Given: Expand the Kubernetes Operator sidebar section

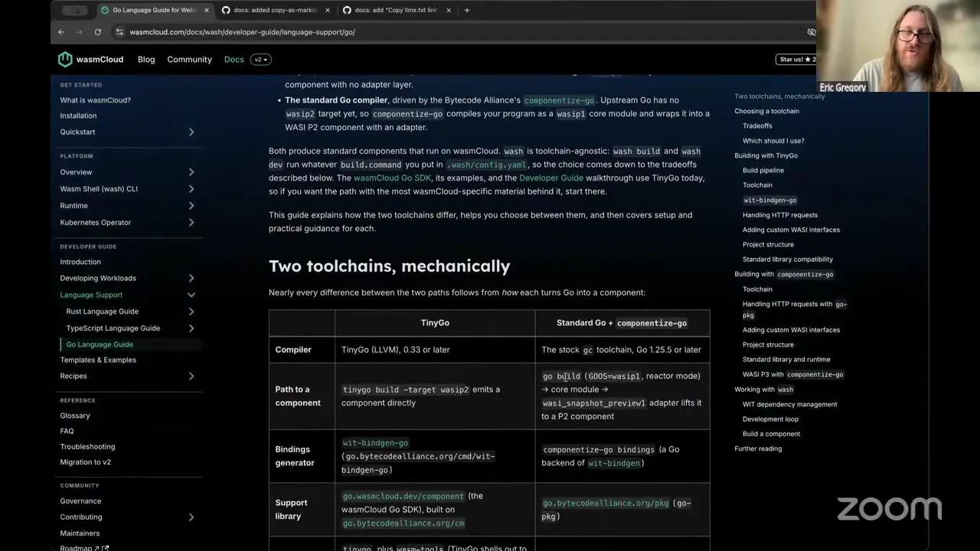Looking at the screenshot, I should pos(191,223).
